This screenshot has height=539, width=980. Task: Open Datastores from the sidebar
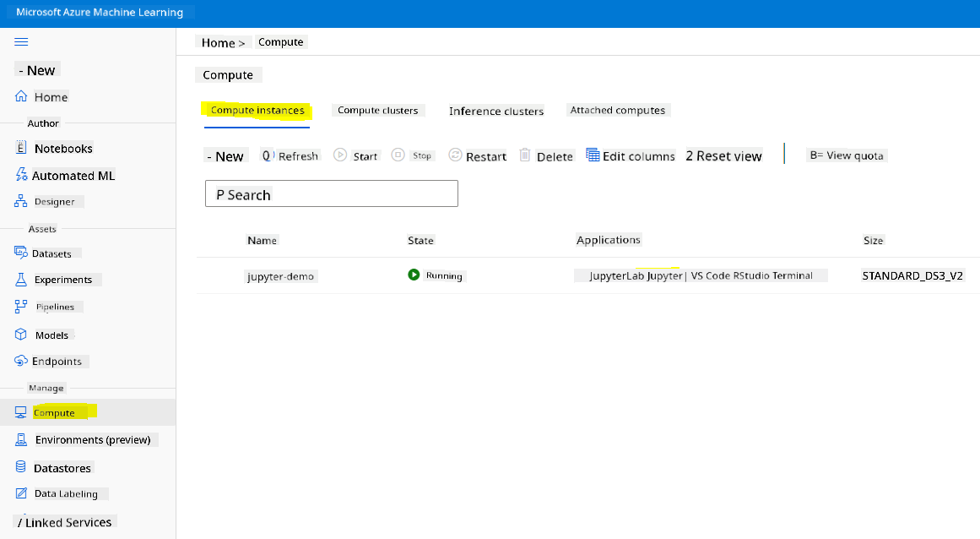(62, 468)
